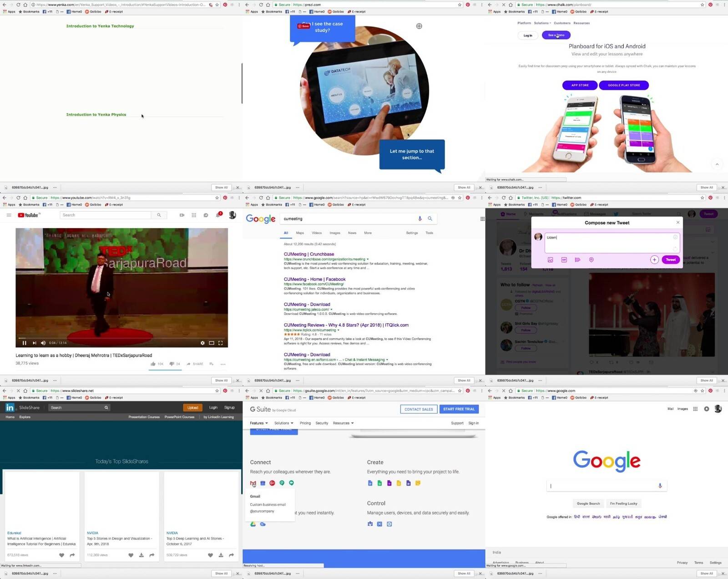Click YouTube's upload video camera icon

pos(182,215)
